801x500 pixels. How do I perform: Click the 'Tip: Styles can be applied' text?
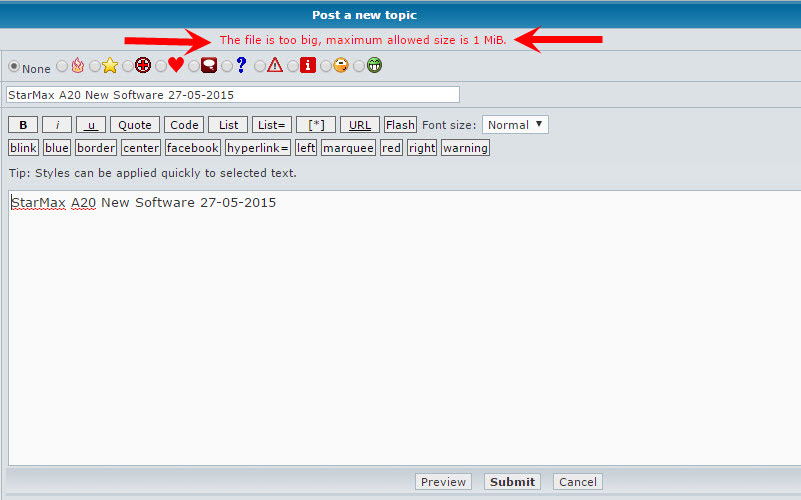click(x=153, y=173)
